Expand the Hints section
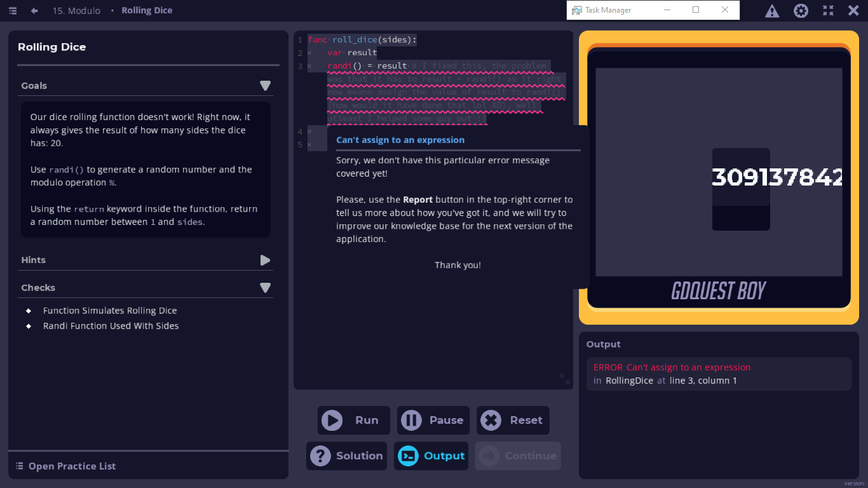 pos(265,260)
